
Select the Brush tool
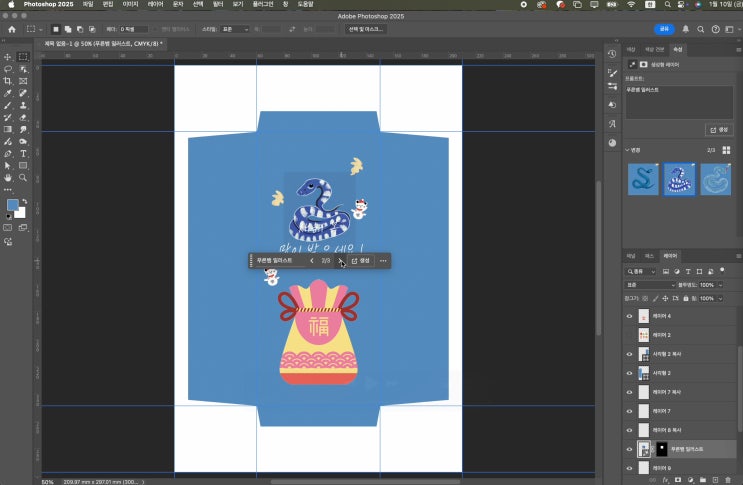pyautogui.click(x=8, y=105)
